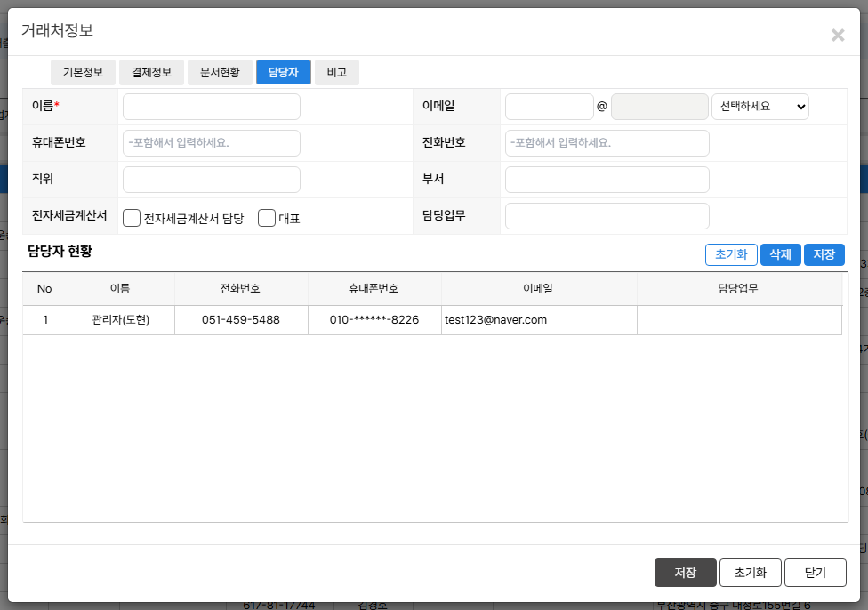Click the 담당업무 column header in the table
The height and width of the screenshot is (610, 868).
[739, 289]
